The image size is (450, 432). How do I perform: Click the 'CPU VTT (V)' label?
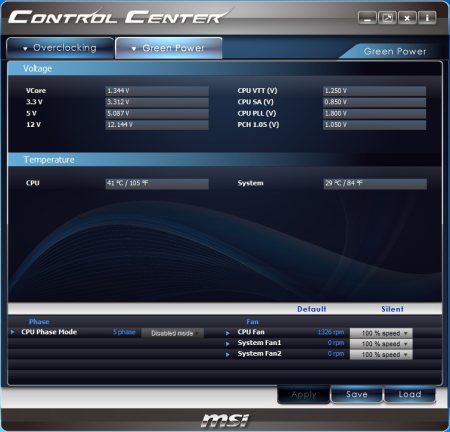257,91
